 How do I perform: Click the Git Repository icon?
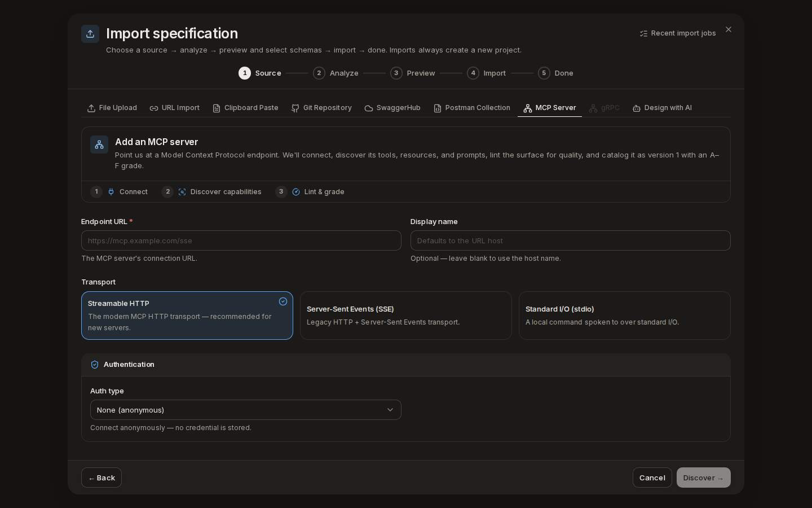[x=295, y=108]
